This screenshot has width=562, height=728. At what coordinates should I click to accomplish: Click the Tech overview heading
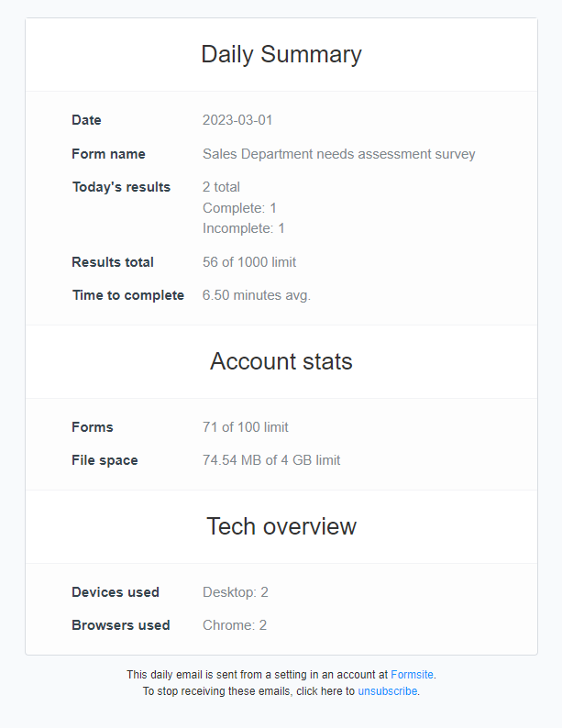281,526
